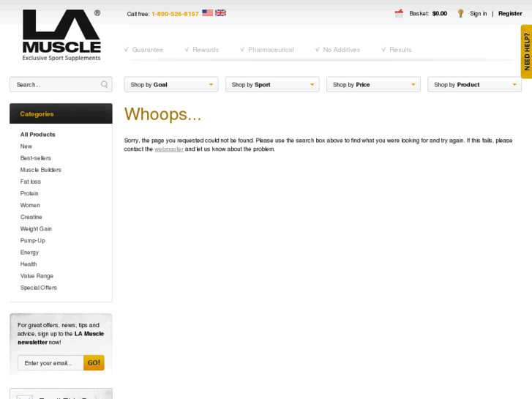Screen dimensions: 532x399
Task: Open the Women category
Action: [30, 205]
